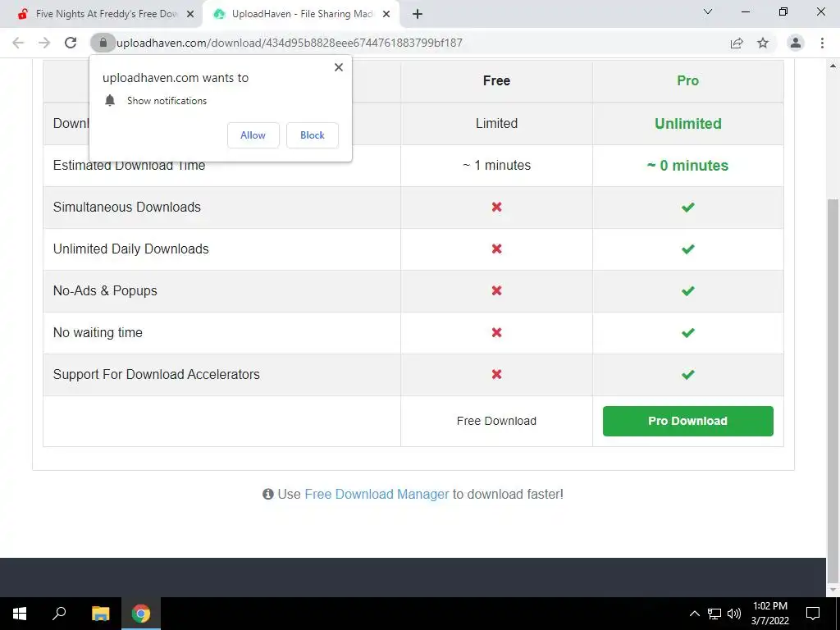
Task: Click the share page icon in address bar
Action: pos(737,43)
